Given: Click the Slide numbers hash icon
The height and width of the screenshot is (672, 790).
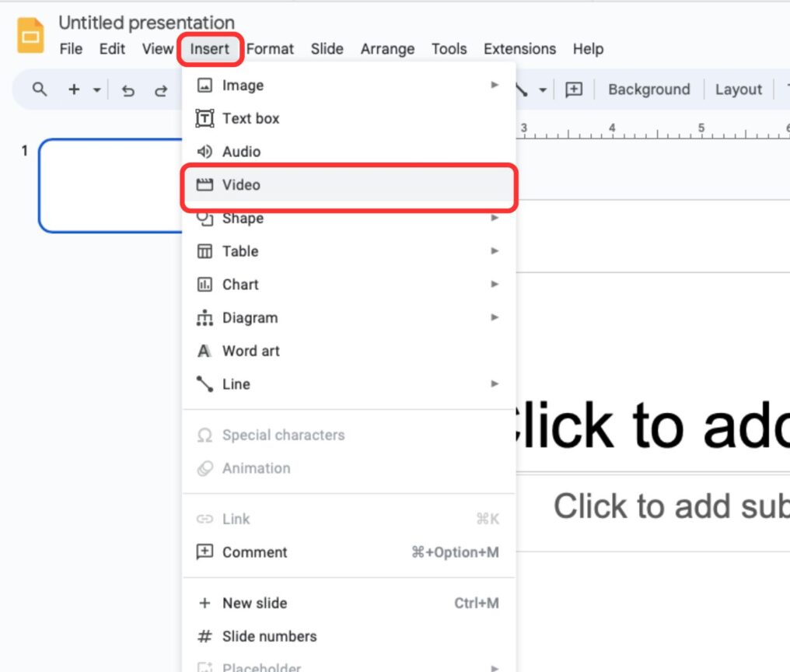Looking at the screenshot, I should click(204, 636).
